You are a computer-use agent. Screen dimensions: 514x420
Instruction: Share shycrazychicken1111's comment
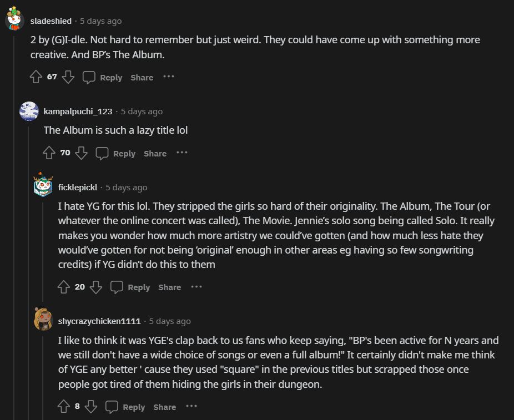point(164,407)
